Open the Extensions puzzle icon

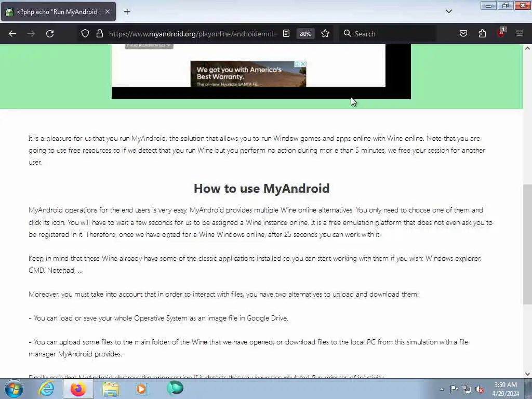click(482, 33)
